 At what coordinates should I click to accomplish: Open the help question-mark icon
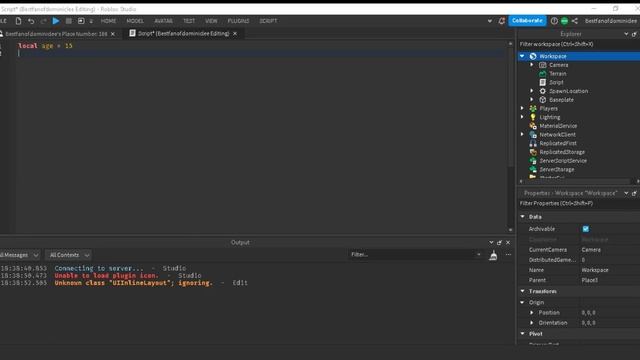coord(554,21)
